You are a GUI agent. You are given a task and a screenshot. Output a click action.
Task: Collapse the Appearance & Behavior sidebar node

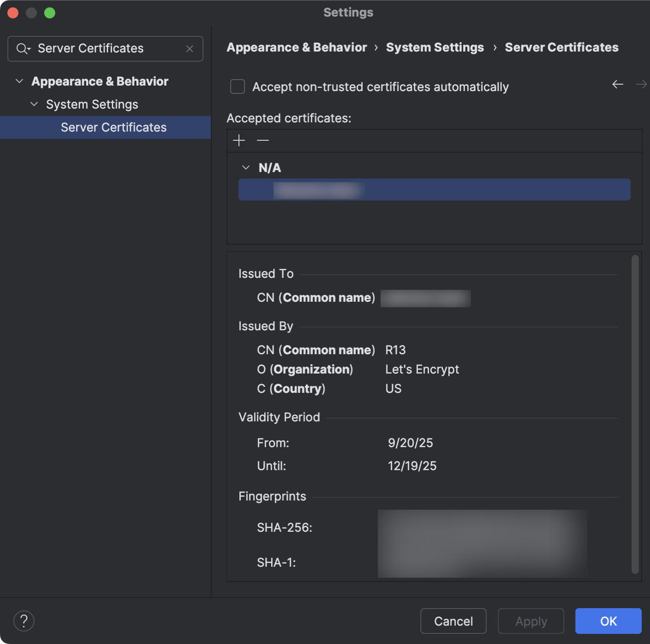tap(19, 80)
